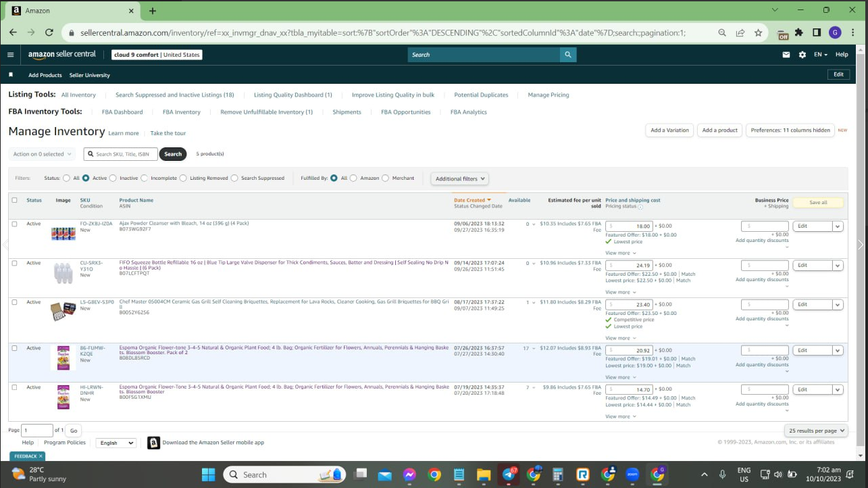The height and width of the screenshot is (488, 868).
Task: Bookmark this page with the star icon
Action: pyautogui.click(x=758, y=32)
